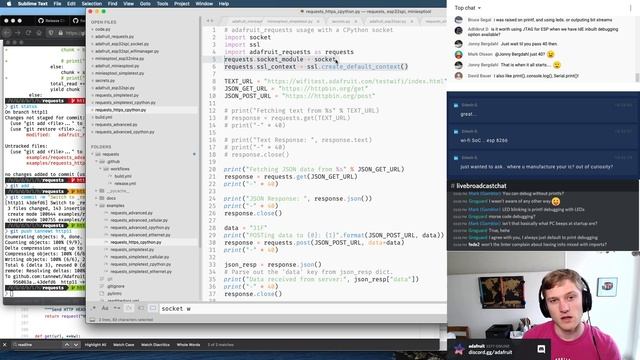Open requests_advanced_cellular.py in examples
The width and height of the screenshot is (640, 360).
click(x=139, y=220)
